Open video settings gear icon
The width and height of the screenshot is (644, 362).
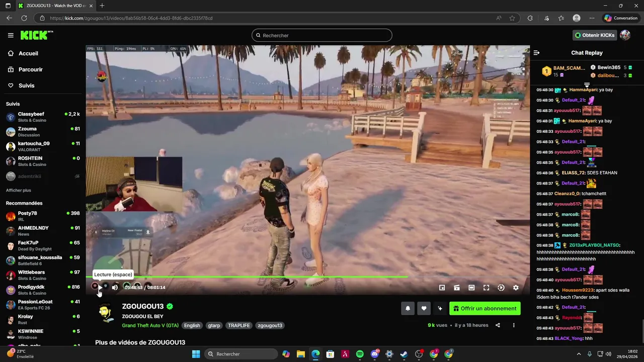(x=516, y=288)
